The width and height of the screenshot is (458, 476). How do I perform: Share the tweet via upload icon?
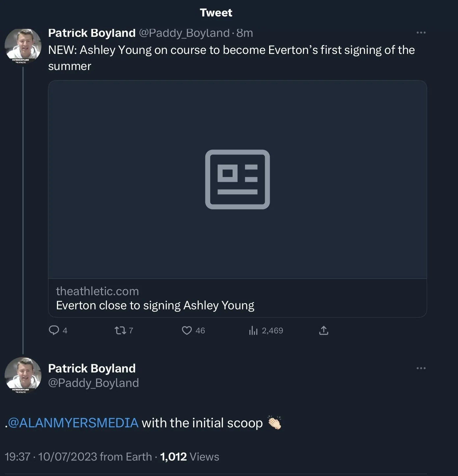tap(324, 330)
